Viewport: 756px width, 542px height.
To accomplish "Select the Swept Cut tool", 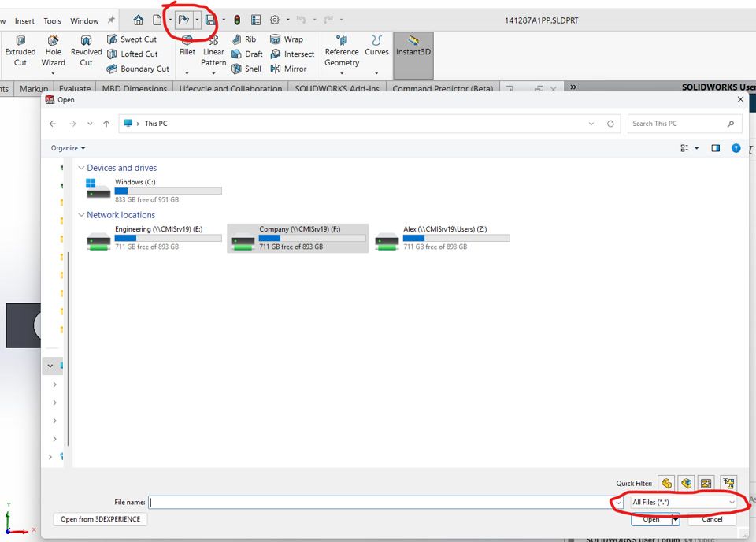I will [132, 39].
